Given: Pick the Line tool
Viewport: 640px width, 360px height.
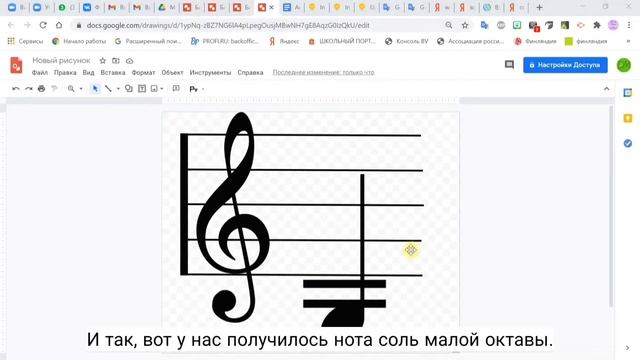Looking at the screenshot, I should [x=108, y=89].
